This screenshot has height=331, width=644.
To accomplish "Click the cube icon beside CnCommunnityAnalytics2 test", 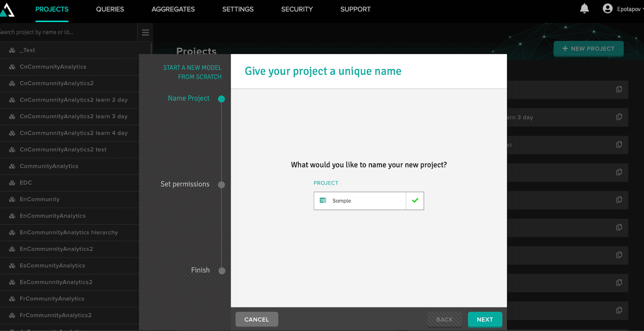I will pos(12,150).
